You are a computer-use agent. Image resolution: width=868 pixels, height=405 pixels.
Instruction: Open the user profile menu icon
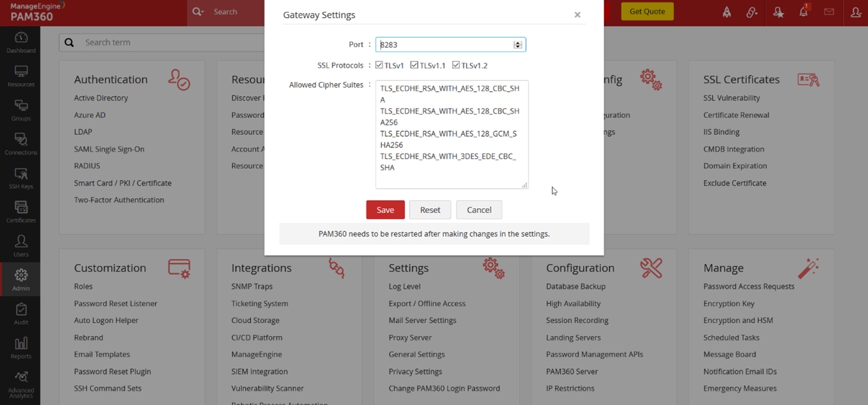point(855,12)
